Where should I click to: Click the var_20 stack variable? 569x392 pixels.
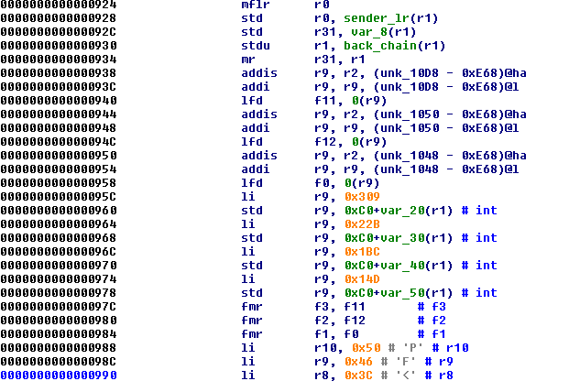tap(402, 211)
